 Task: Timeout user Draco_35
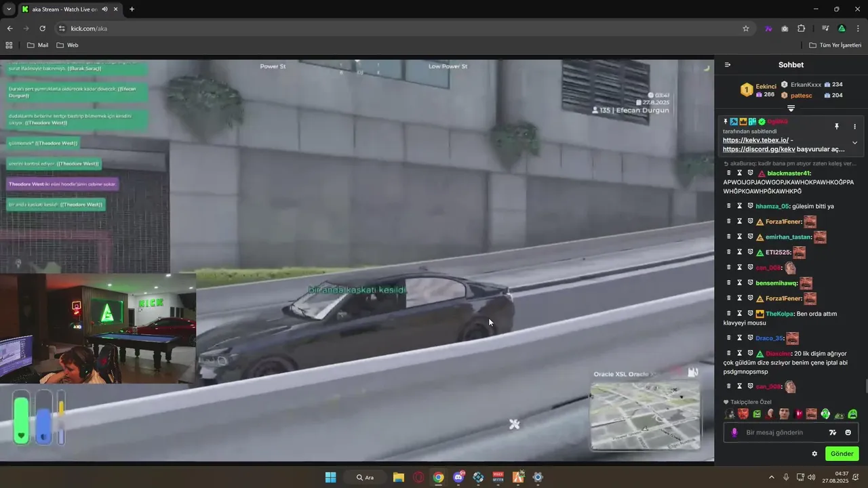pyautogui.click(x=740, y=338)
